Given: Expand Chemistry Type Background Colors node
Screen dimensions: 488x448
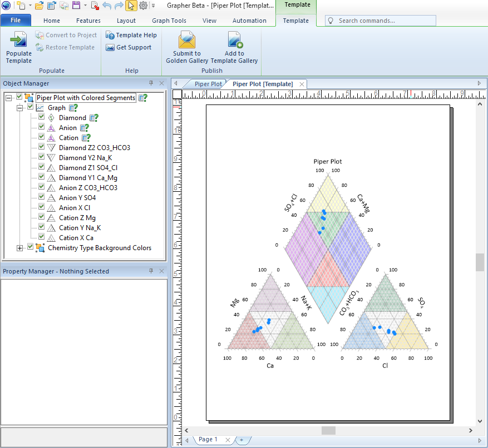Looking at the screenshot, I should point(20,248).
